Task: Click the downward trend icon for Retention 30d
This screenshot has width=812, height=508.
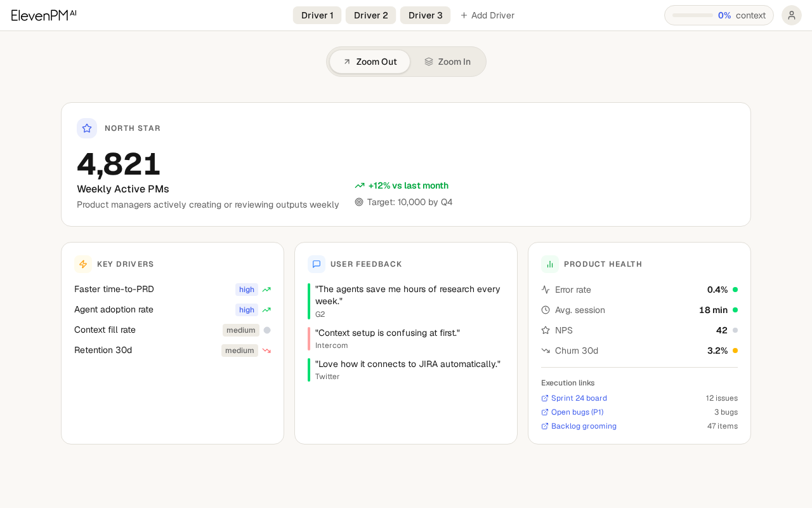Action: click(x=266, y=351)
